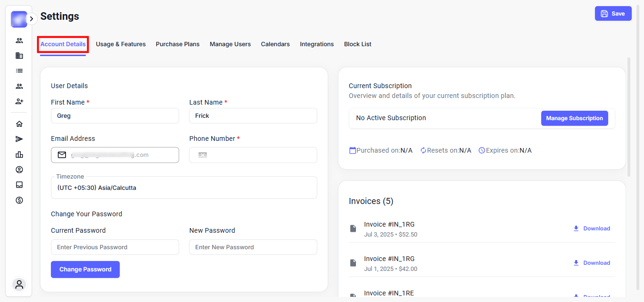Select the Integrations tab
Screen dimensions: 644x302
[x=317, y=44]
